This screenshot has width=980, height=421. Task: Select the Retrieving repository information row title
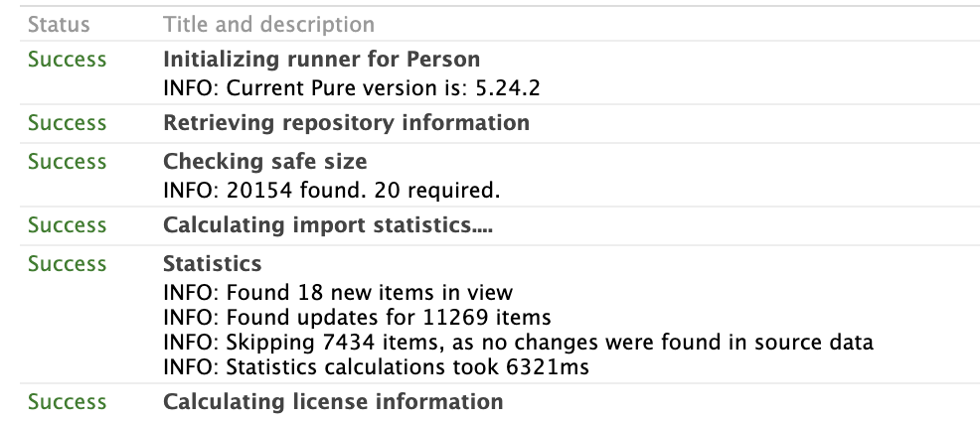pos(346,123)
